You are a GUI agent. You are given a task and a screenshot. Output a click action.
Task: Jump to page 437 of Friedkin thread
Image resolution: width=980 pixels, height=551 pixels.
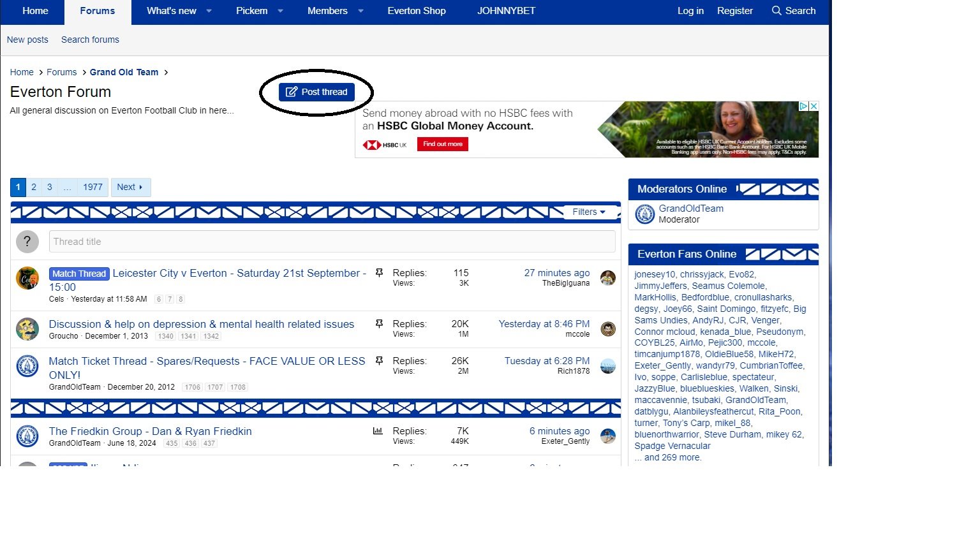(209, 443)
